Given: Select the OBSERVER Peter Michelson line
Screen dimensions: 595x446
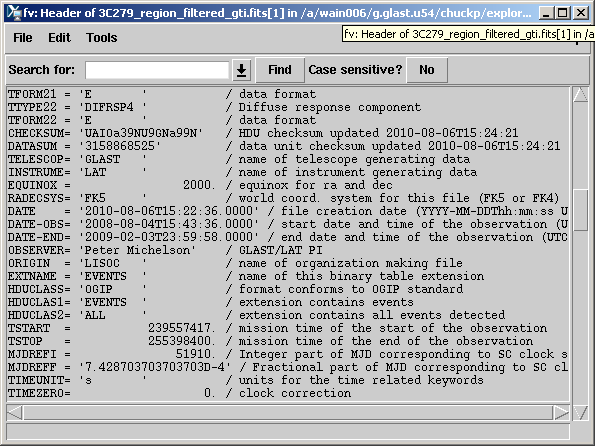Looking at the screenshot, I should point(165,251).
